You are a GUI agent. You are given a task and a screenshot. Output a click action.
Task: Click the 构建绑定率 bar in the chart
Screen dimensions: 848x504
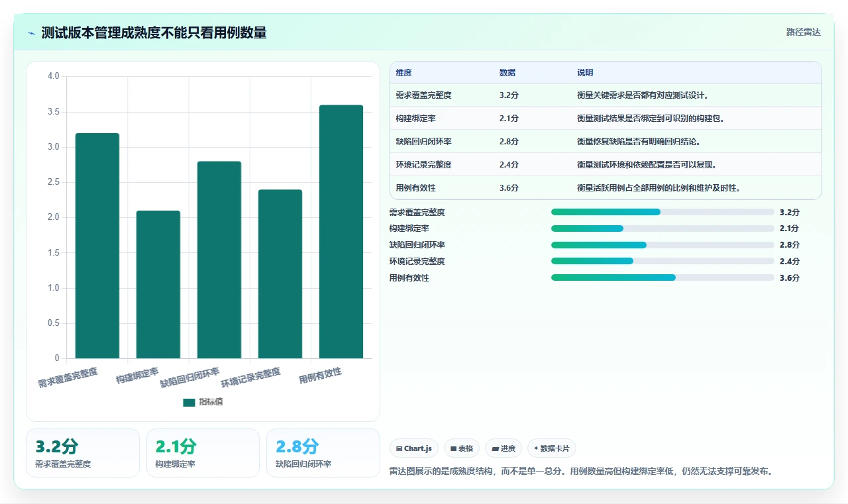point(158,285)
